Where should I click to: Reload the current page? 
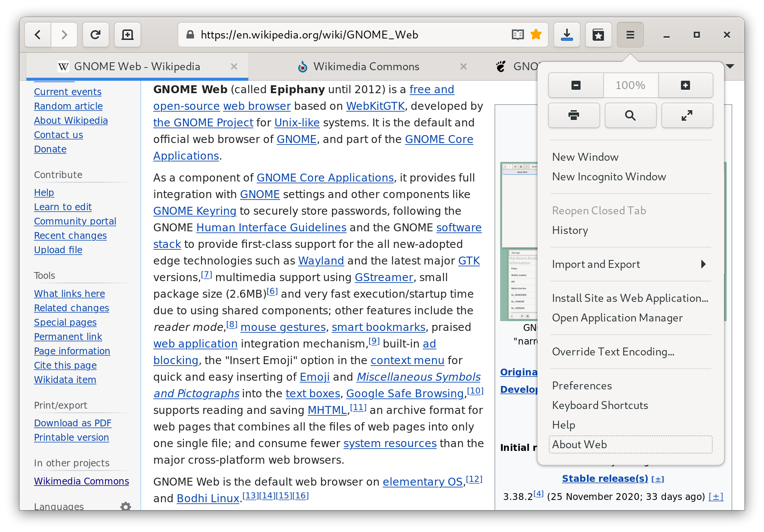point(95,35)
